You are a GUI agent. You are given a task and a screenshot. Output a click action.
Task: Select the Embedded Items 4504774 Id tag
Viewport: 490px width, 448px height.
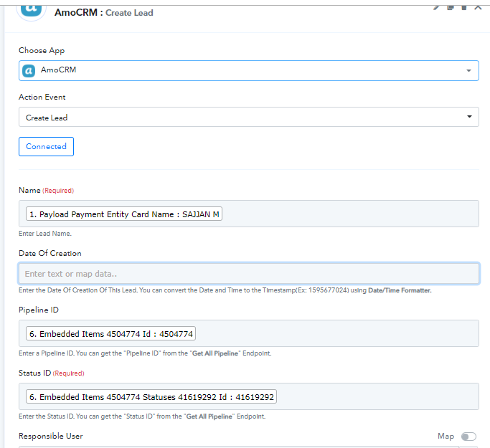[x=111, y=333]
